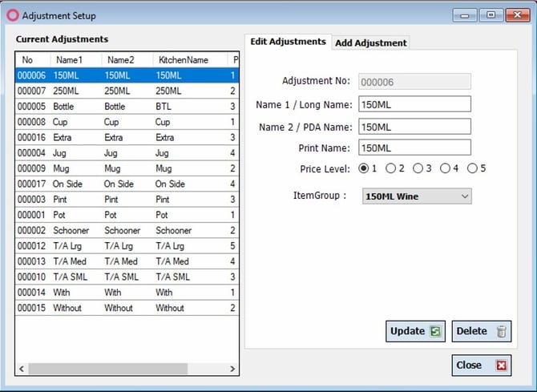Select the 000003 Pint row

point(127,200)
